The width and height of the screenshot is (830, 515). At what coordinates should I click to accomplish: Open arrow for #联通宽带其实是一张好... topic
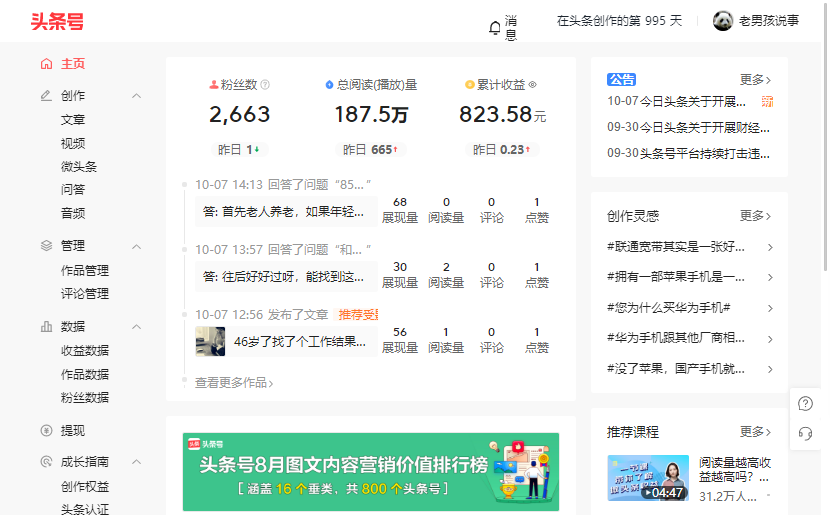(770, 247)
